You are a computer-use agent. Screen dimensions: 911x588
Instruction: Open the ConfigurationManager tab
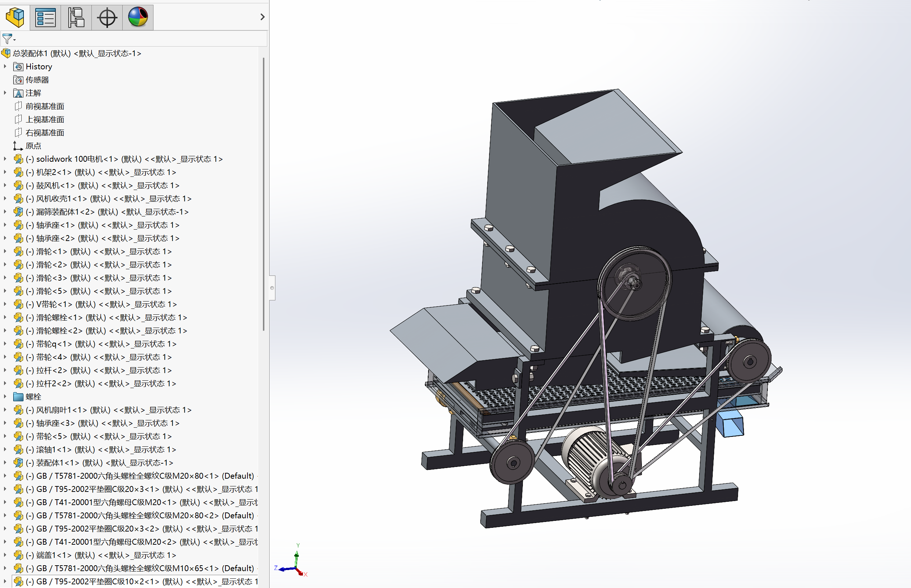(x=76, y=17)
